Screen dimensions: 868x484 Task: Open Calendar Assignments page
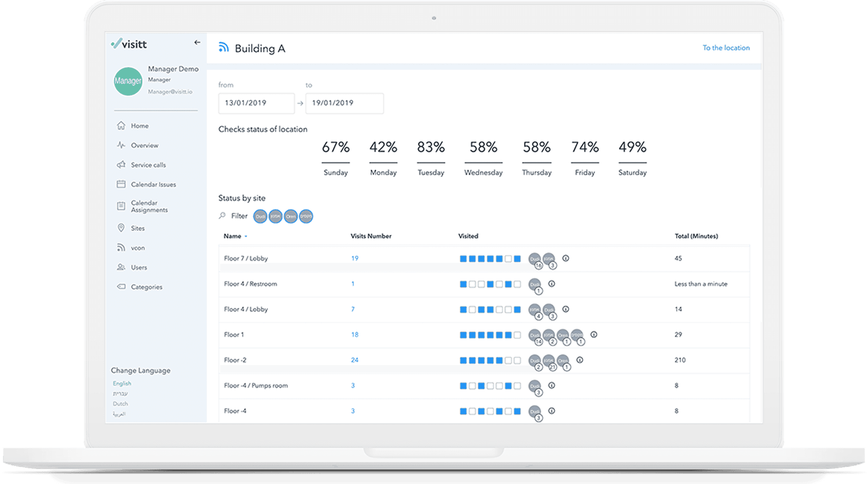(142, 206)
